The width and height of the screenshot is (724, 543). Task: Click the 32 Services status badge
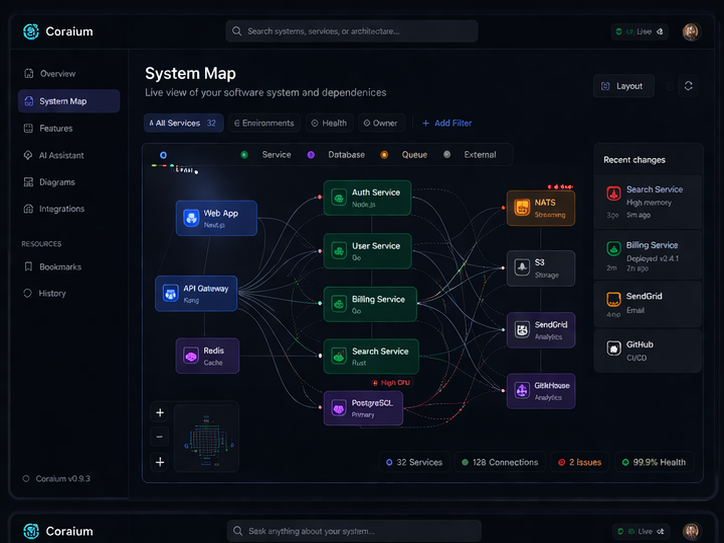(x=414, y=462)
